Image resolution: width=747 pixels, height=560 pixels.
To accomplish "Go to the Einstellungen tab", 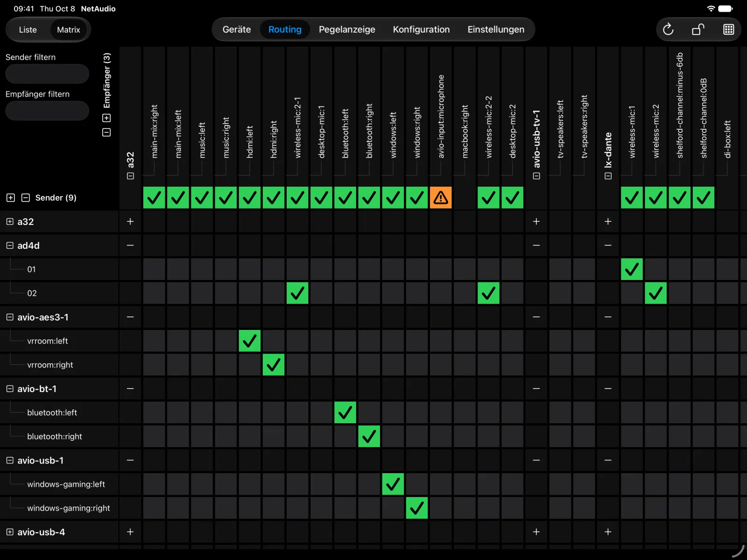I will (496, 29).
